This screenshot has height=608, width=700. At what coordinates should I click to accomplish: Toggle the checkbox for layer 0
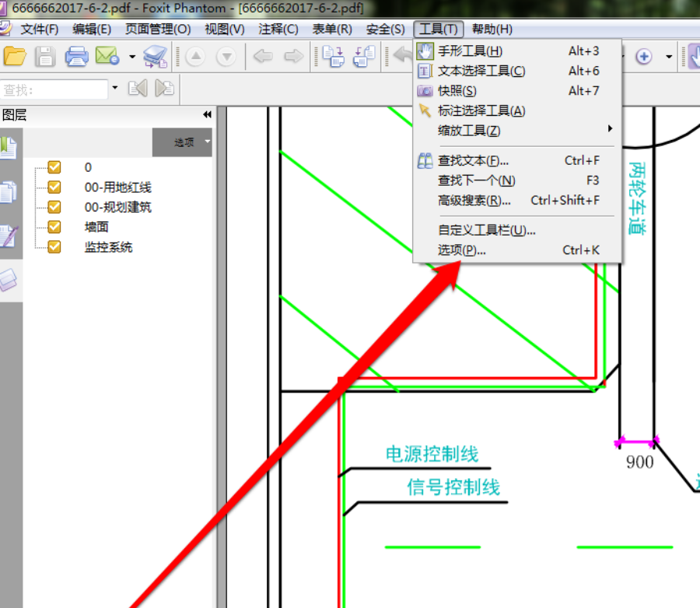[x=54, y=167]
